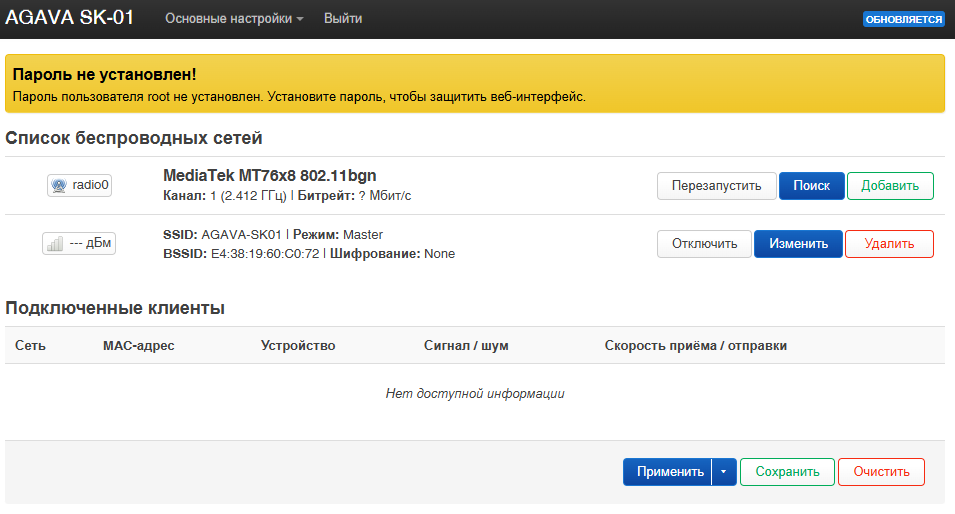Click the Сигнал / шум column header
Image resolution: width=955 pixels, height=514 pixels.
pos(466,346)
